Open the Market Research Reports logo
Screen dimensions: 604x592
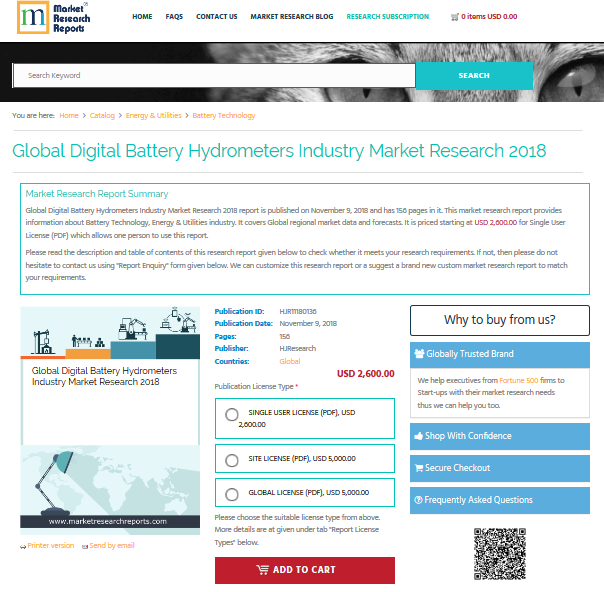(x=54, y=18)
